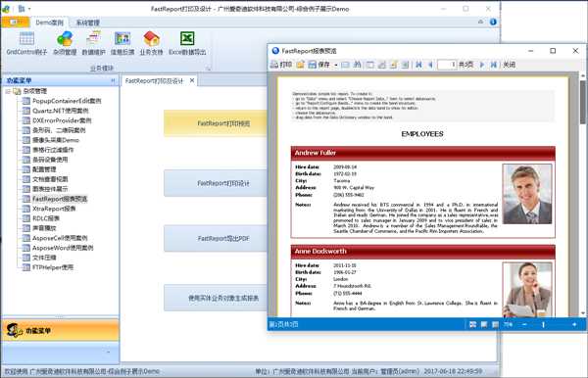Click the Andrew Fuller red header
The width and height of the screenshot is (588, 378).
pyautogui.click(x=423, y=153)
